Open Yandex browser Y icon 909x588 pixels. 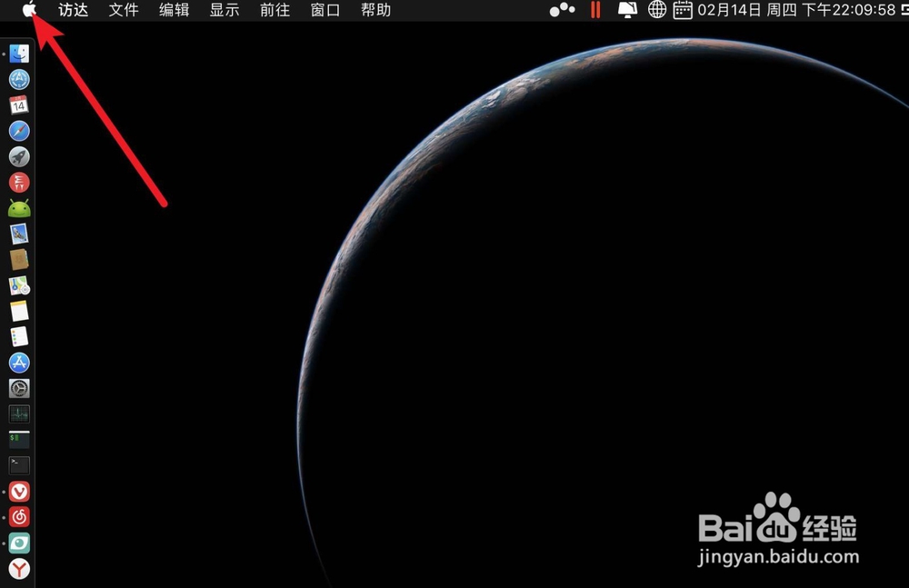[x=19, y=569]
